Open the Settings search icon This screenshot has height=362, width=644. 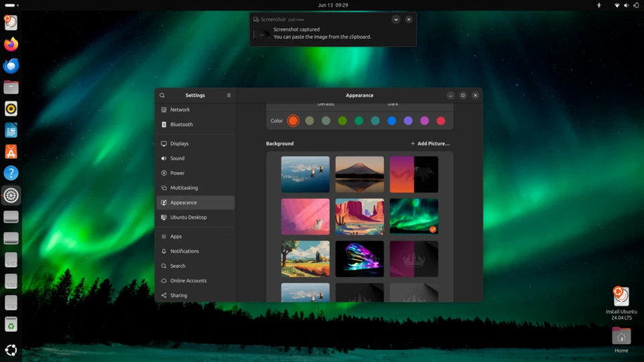pos(162,95)
